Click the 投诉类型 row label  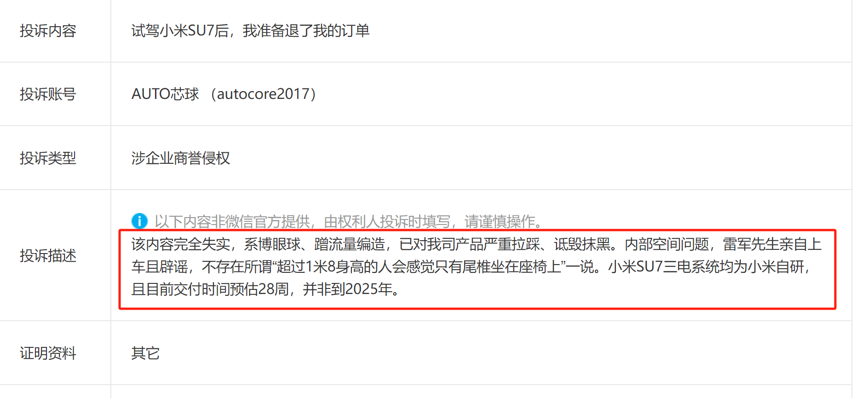[x=48, y=158]
